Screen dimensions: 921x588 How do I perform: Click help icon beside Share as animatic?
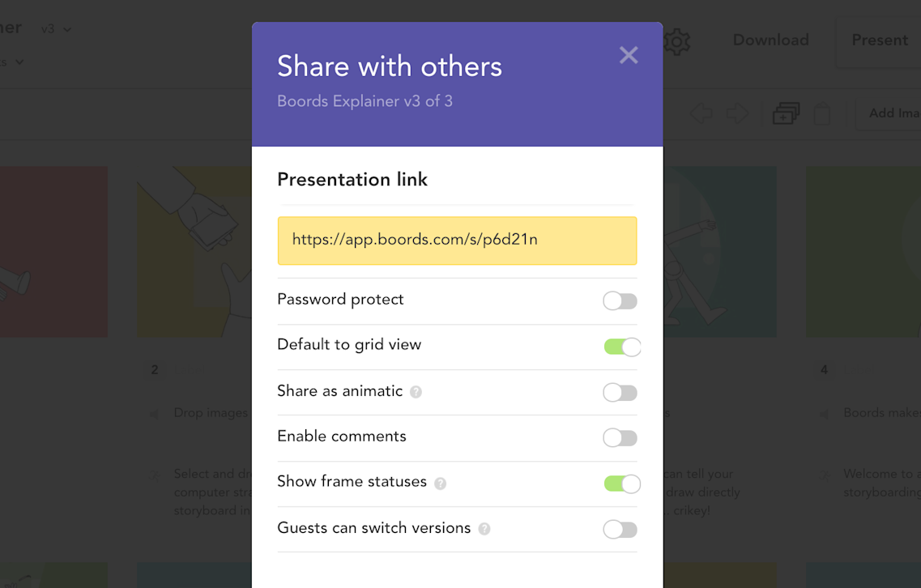[x=416, y=392]
